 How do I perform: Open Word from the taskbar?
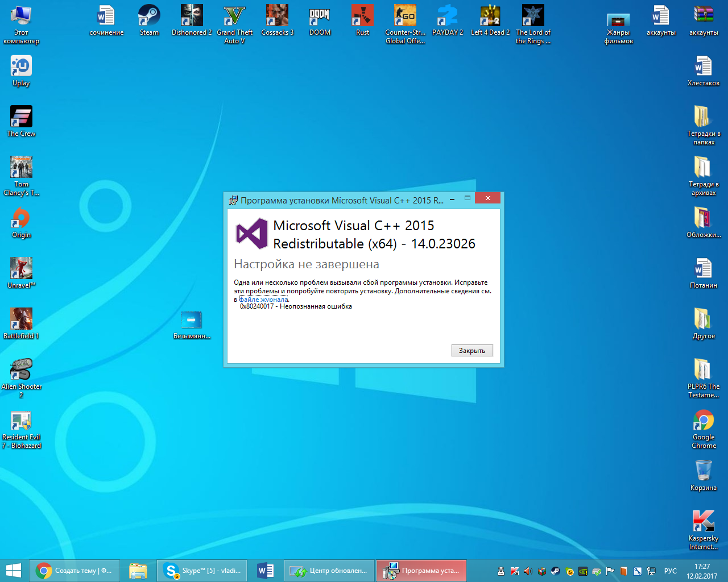click(266, 571)
